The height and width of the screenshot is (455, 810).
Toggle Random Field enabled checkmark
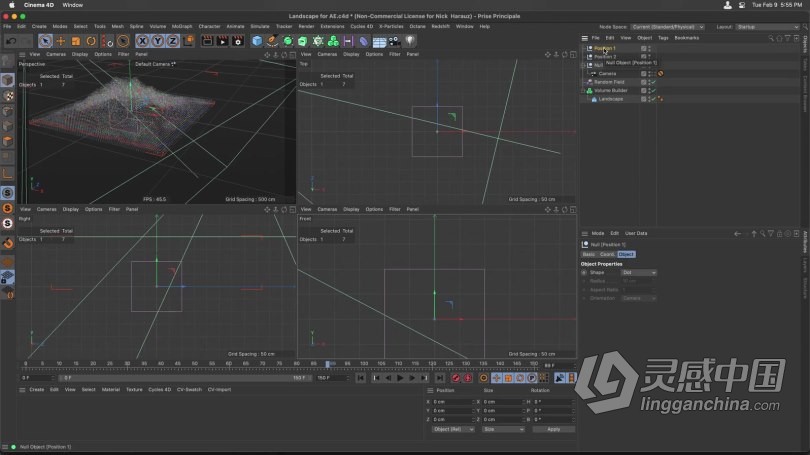[653, 82]
